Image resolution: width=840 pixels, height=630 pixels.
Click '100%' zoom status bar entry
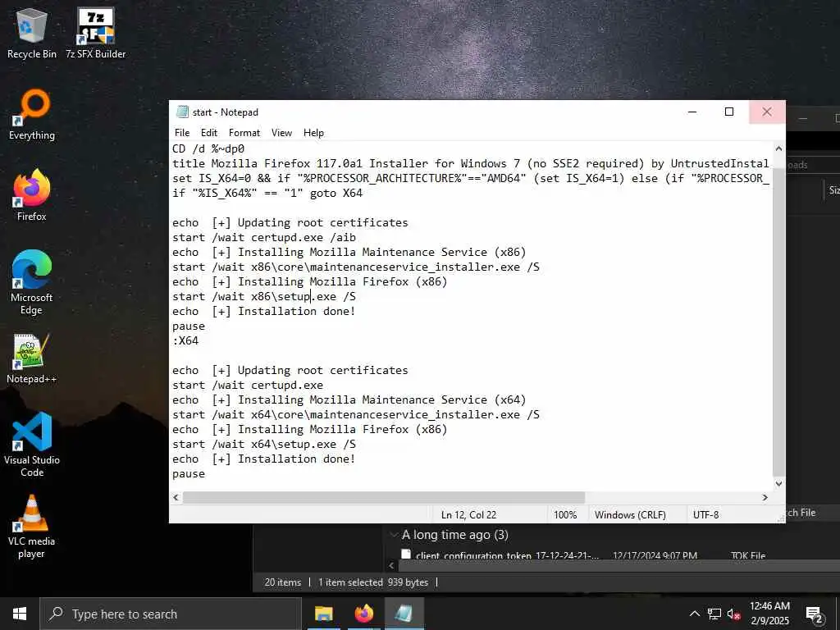(x=565, y=515)
